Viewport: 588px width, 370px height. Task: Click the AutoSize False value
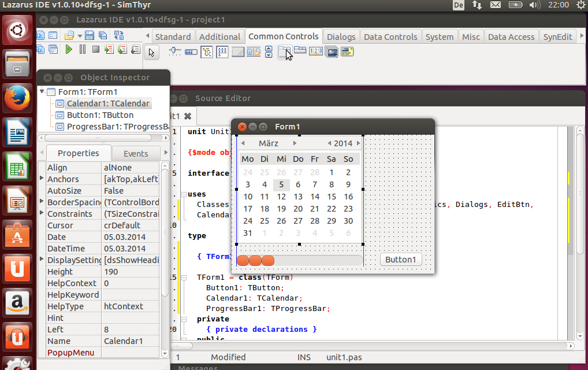[x=131, y=191]
